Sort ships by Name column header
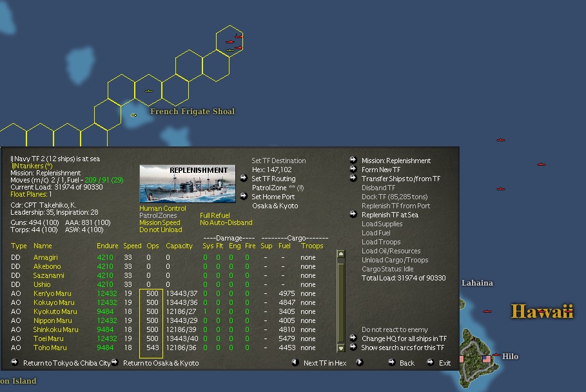The width and height of the screenshot is (586, 392). (43, 246)
